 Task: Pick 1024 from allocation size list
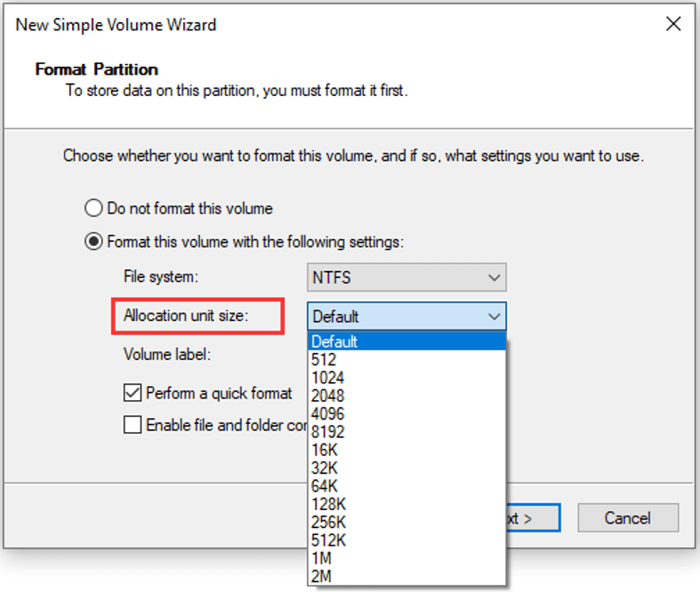pyautogui.click(x=406, y=377)
